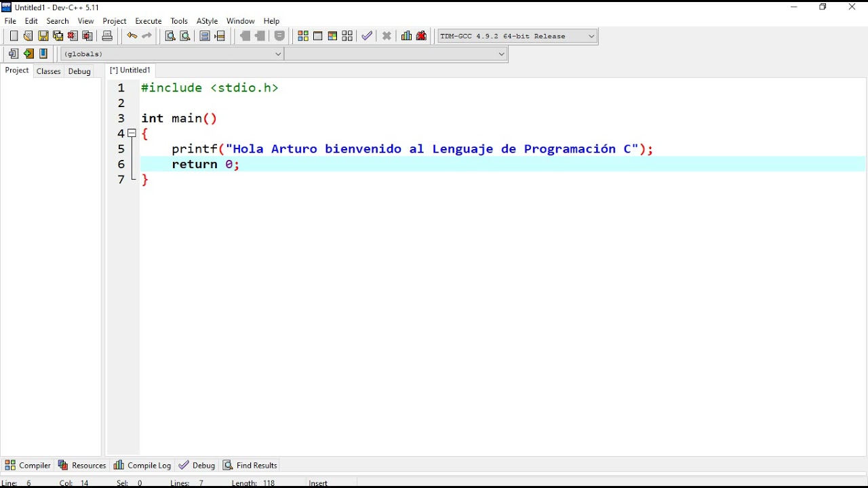Click the 'Insert' mode status entry

[318, 483]
